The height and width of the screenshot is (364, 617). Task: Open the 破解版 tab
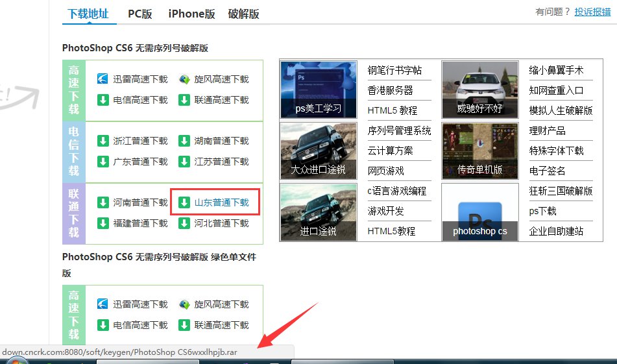[243, 14]
